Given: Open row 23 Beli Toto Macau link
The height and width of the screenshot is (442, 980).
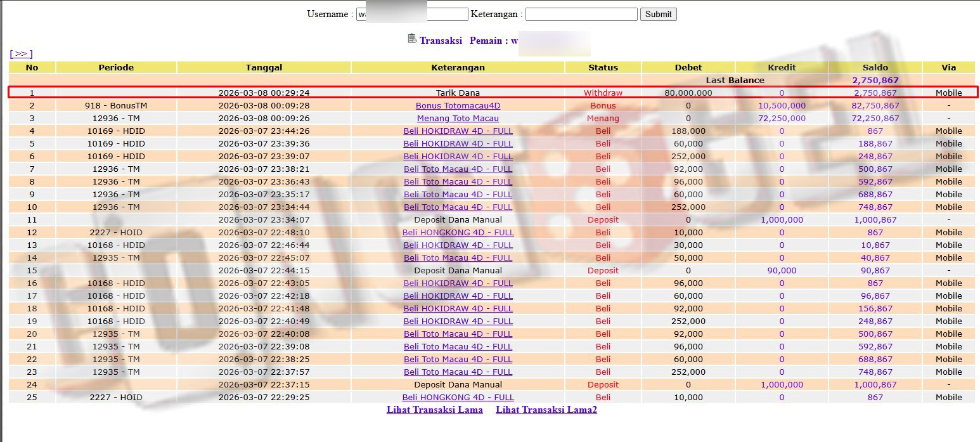Looking at the screenshot, I should click(458, 372).
